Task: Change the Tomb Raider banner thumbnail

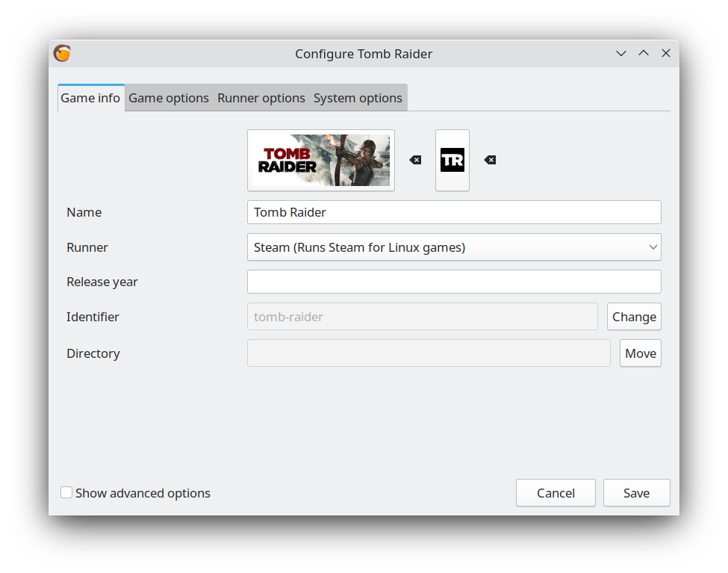Action: point(321,161)
